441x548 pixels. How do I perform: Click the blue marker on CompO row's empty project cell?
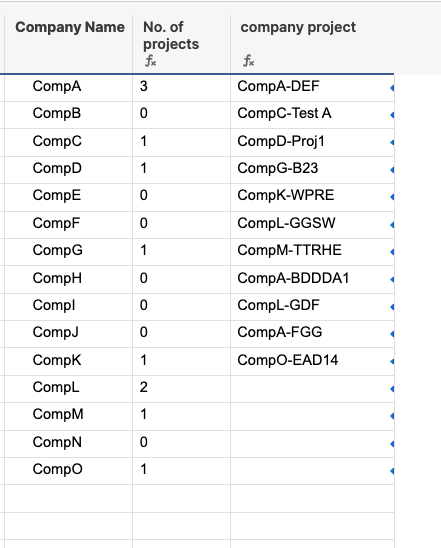click(392, 471)
